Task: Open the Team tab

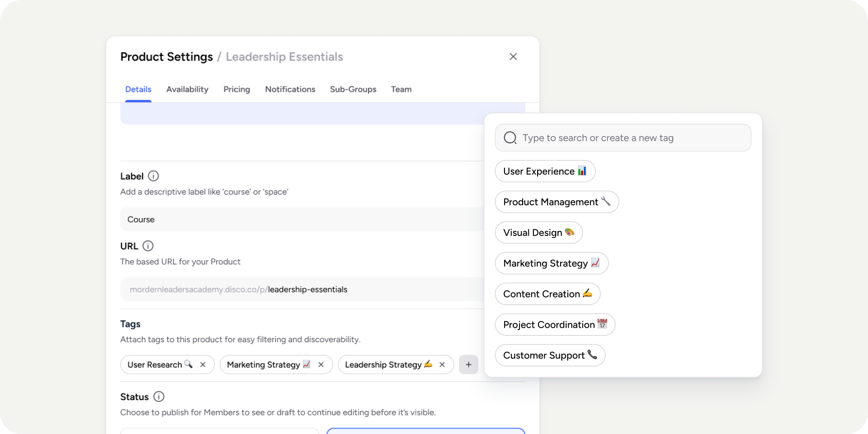Action: coord(401,89)
